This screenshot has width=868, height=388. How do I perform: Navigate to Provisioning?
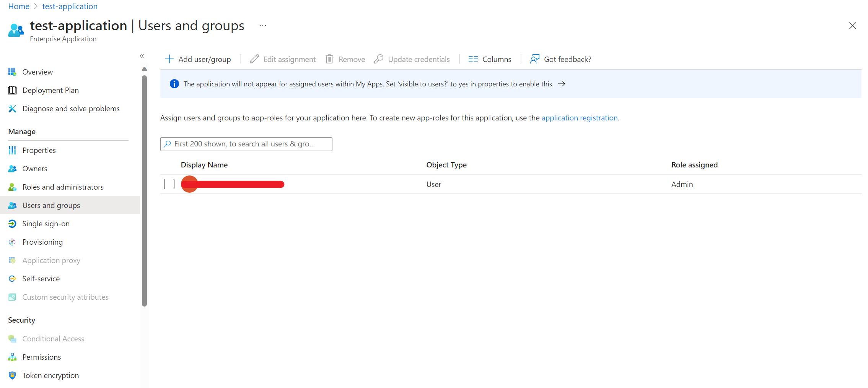click(43, 242)
